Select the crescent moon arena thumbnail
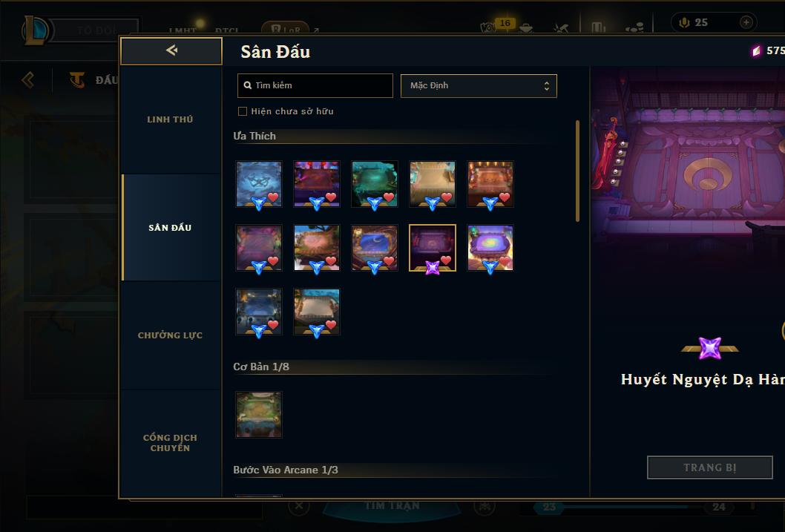Screen dimensions: 785x532 (x=375, y=248)
